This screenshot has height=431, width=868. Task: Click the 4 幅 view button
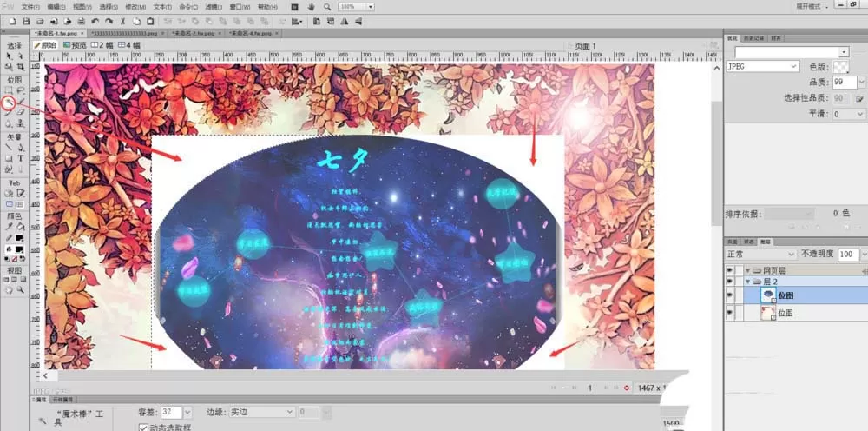(129, 45)
